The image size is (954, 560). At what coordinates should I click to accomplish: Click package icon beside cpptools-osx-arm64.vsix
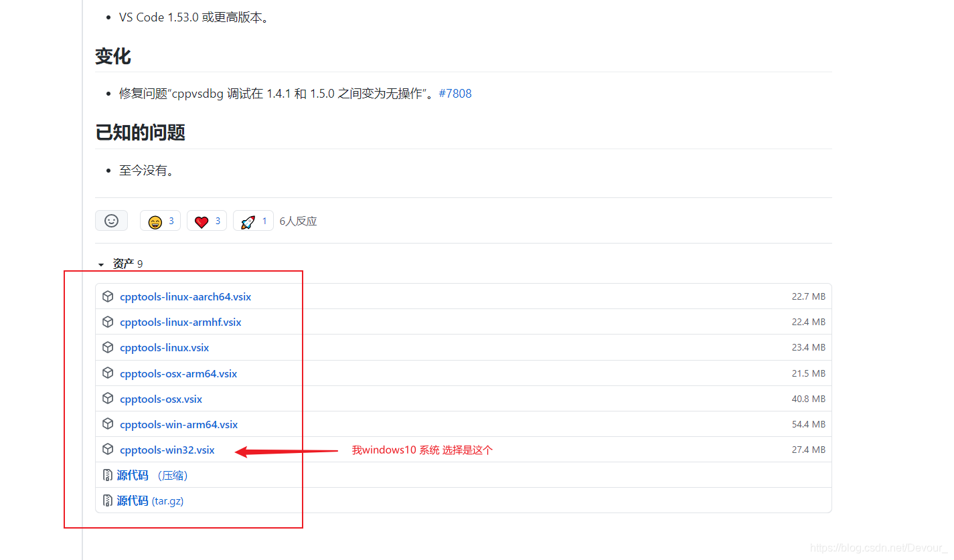107,373
